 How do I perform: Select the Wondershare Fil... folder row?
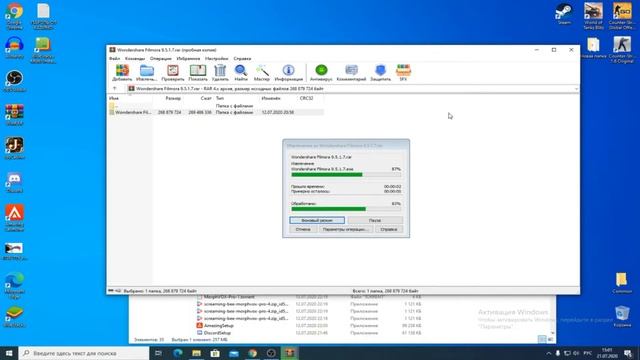pos(216,112)
